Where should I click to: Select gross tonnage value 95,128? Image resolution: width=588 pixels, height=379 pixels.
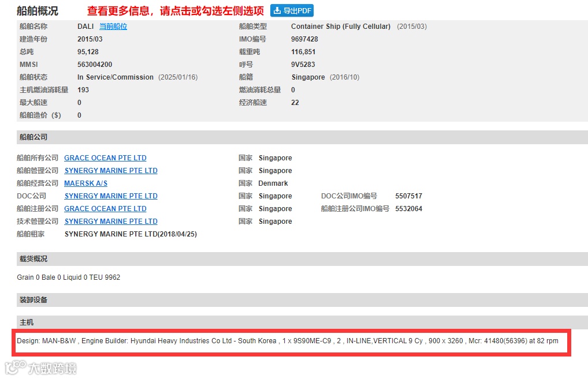(88, 52)
